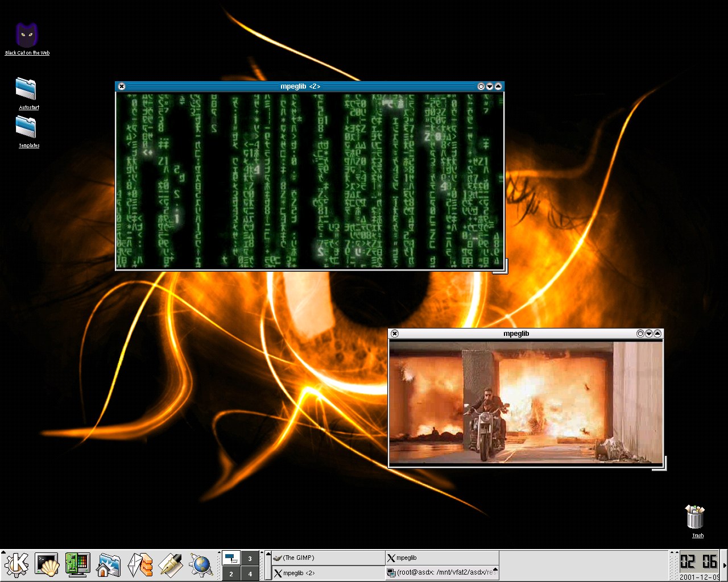Click resize corner of mpeglib <2> window
Viewport: 728px width, 582px height.
pos(500,267)
